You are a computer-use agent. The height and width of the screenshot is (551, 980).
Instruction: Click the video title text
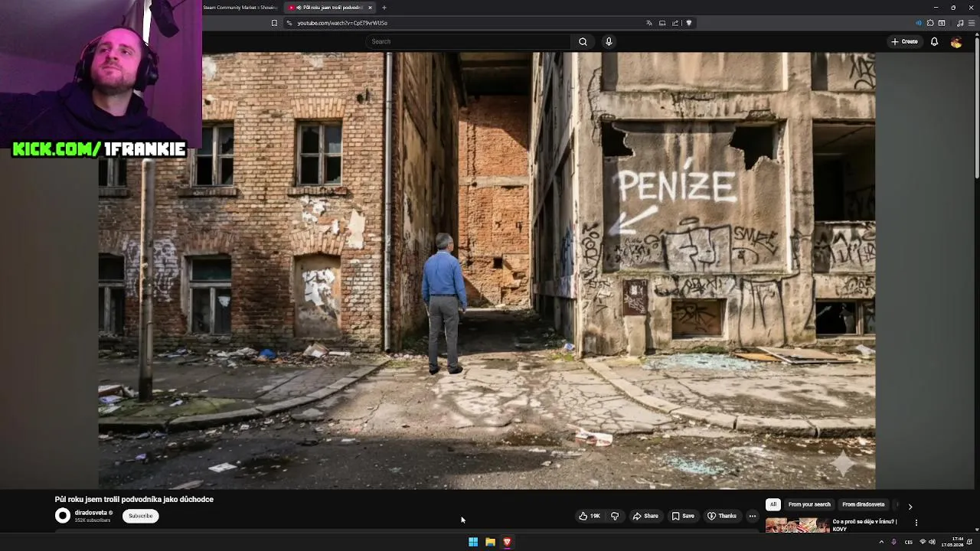(134, 499)
